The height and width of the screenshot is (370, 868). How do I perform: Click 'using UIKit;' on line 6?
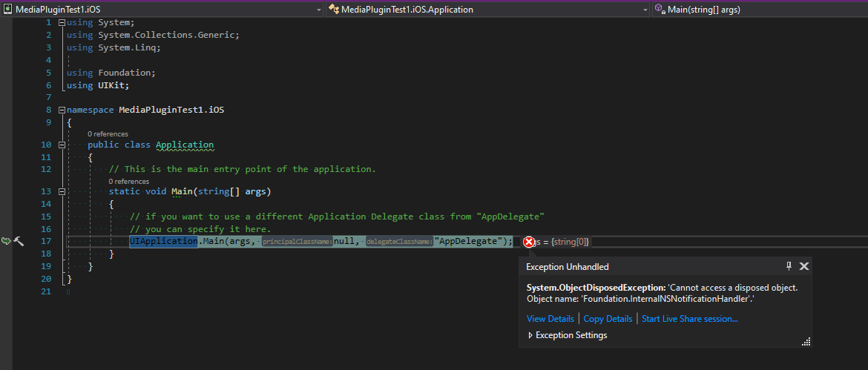(98, 85)
